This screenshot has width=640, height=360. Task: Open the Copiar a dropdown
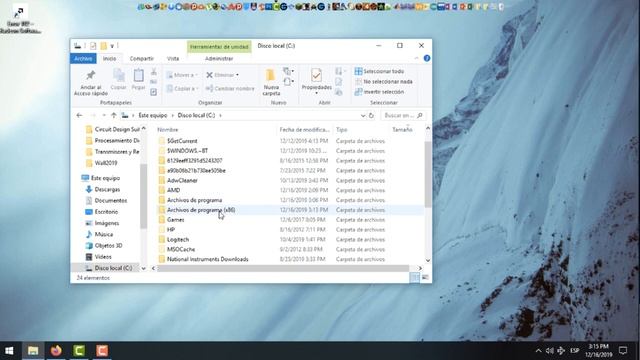[182, 89]
